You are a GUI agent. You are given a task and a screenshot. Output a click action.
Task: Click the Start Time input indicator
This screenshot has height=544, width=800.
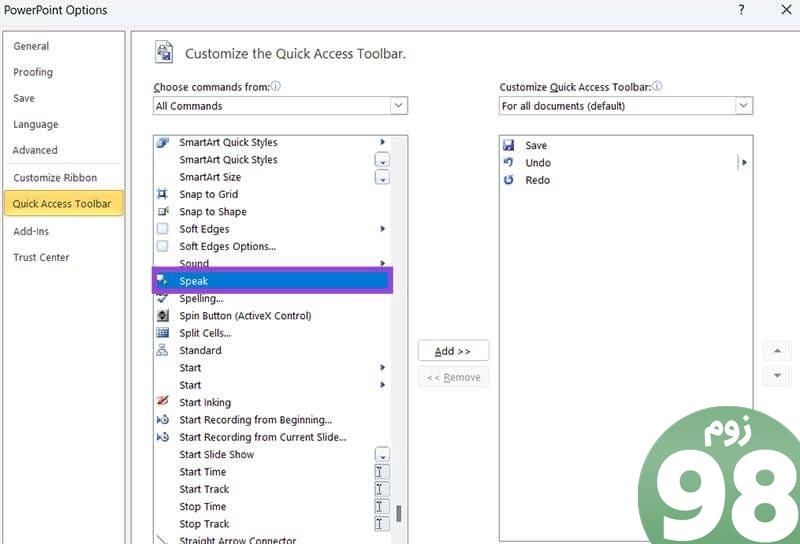[x=382, y=472]
